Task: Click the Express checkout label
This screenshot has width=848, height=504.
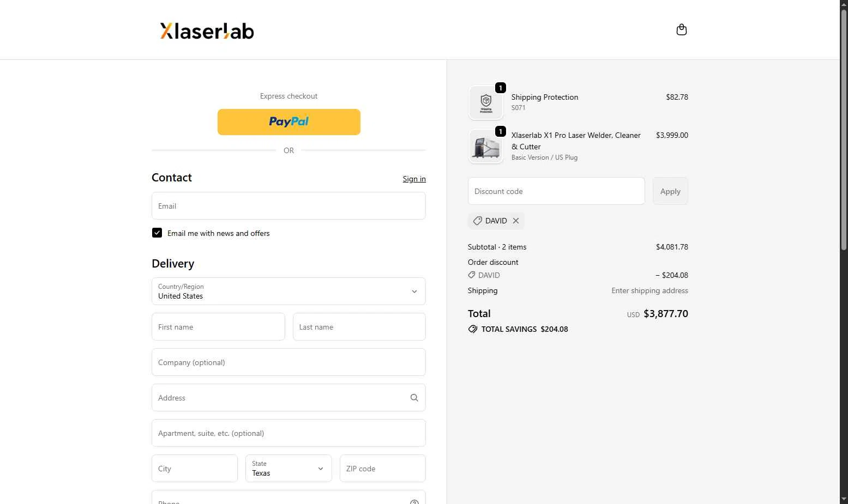Action: (x=288, y=96)
